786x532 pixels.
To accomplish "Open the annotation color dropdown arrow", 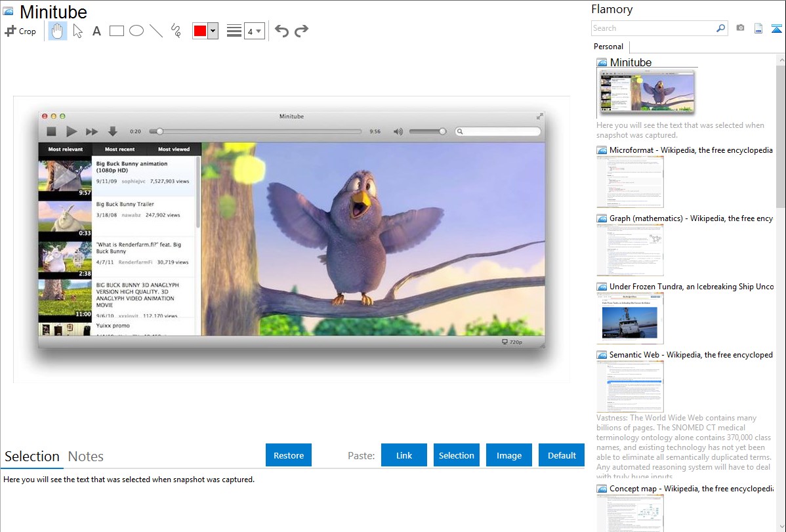I will point(213,31).
